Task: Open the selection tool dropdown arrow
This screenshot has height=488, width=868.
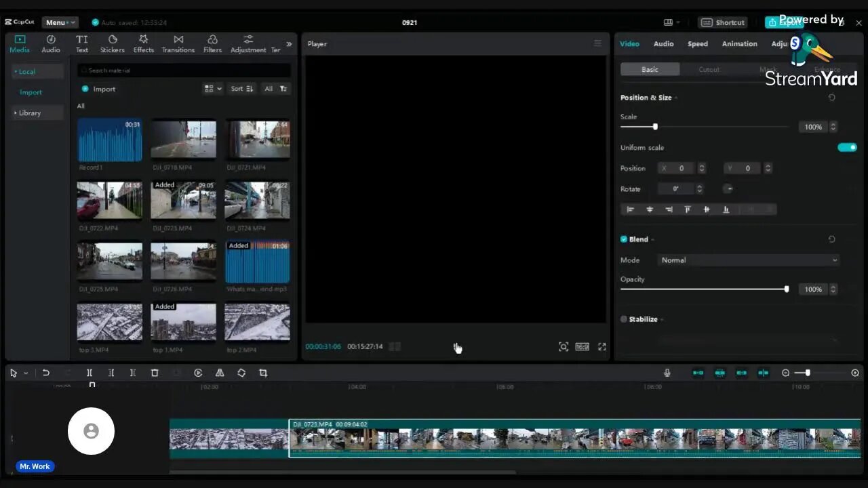Action: (26, 373)
